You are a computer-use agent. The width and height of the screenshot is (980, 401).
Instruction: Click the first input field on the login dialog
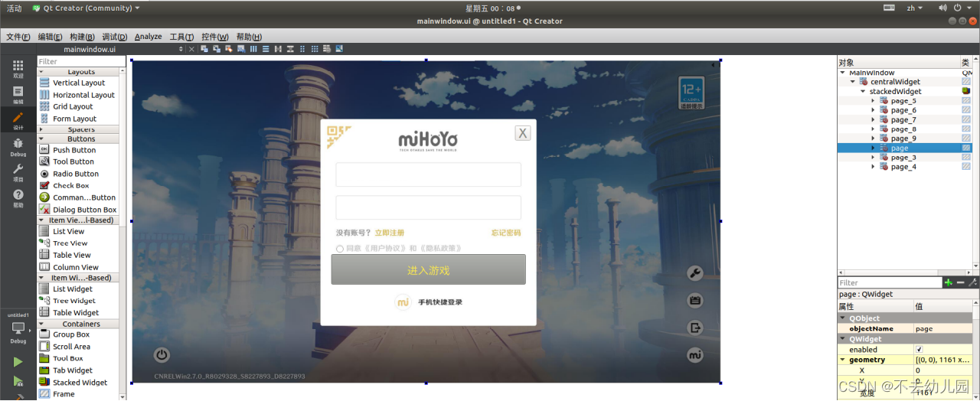pyautogui.click(x=429, y=174)
